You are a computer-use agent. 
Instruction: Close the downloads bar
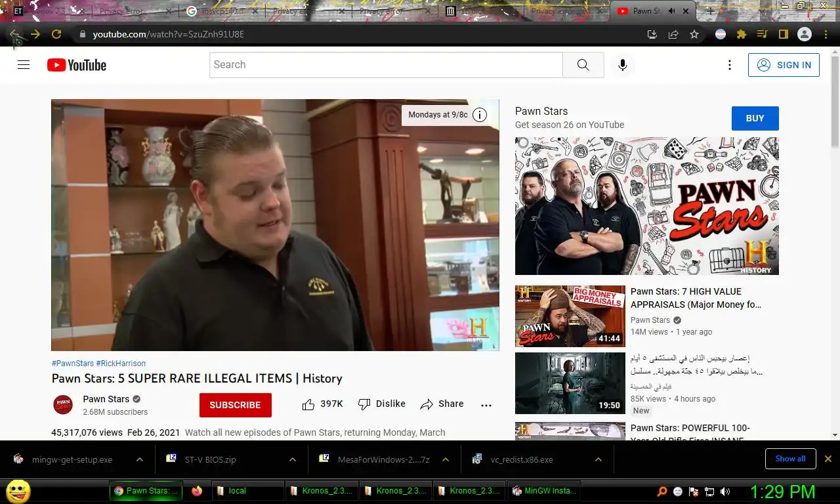828,459
